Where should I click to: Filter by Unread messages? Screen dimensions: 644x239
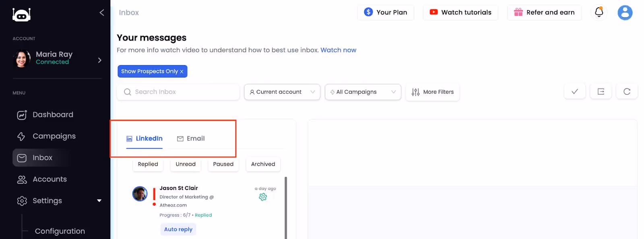coord(186,164)
